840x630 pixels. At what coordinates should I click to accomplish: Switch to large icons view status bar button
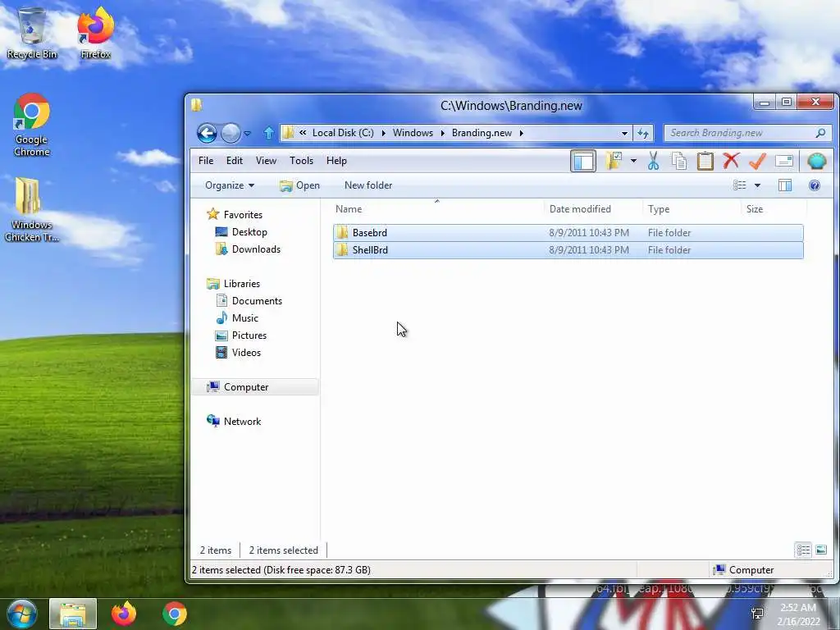[820, 550]
